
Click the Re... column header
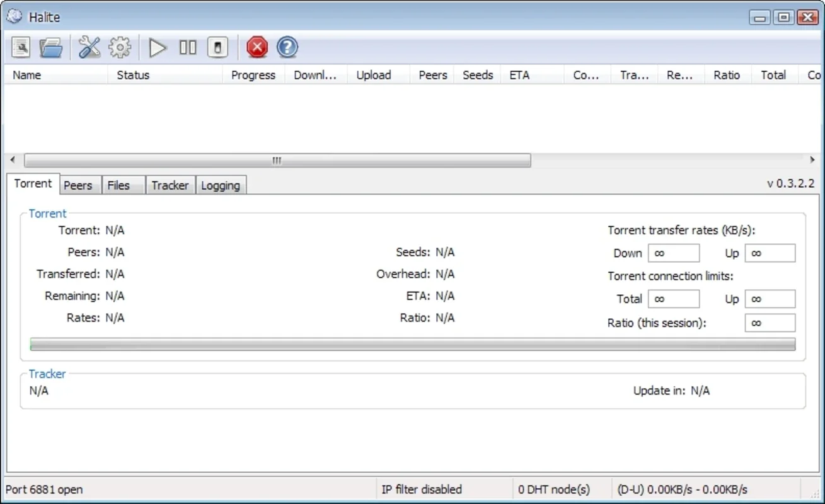click(x=681, y=75)
